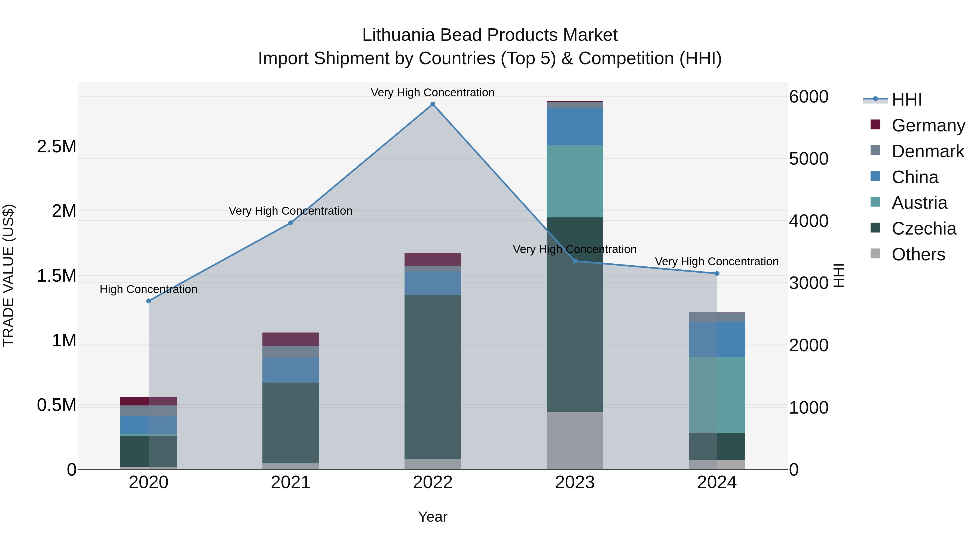
Task: Click the 2020 x-axis tick label
Action: 149,482
